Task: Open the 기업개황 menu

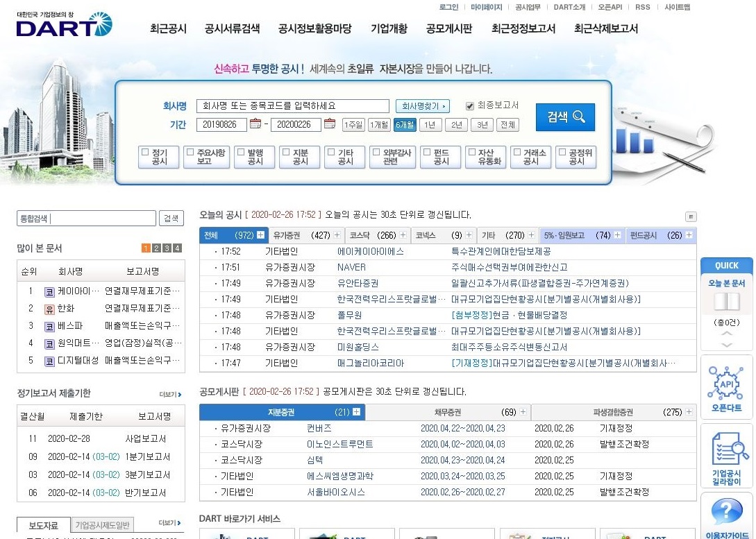Action: 389,29
